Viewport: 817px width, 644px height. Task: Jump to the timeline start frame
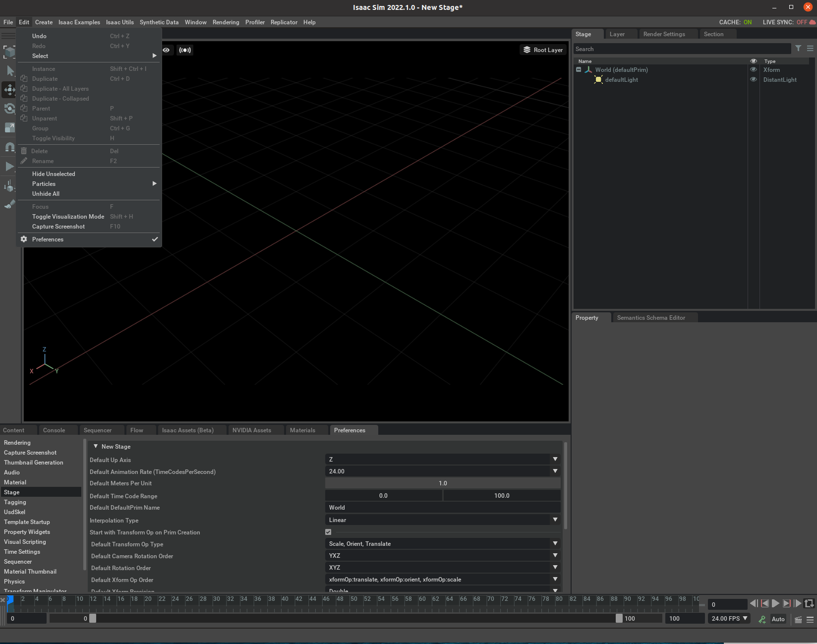click(754, 603)
